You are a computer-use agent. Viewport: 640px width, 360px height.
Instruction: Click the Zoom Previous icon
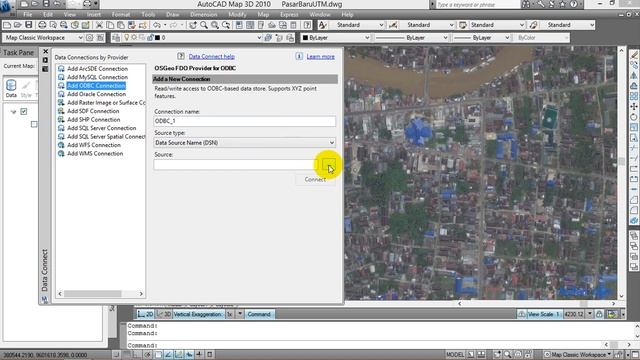coord(226,25)
